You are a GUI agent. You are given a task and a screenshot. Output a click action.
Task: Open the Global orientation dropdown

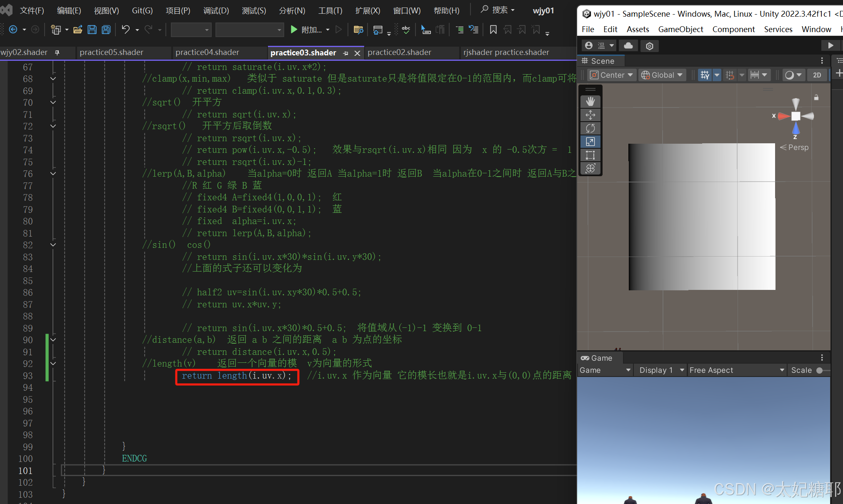[x=662, y=75]
